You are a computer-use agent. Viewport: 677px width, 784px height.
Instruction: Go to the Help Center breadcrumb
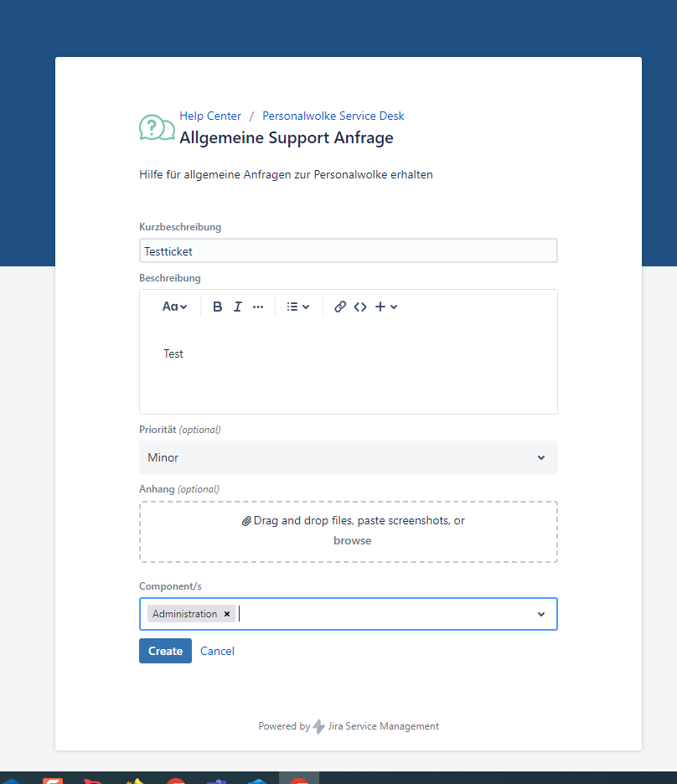point(210,116)
